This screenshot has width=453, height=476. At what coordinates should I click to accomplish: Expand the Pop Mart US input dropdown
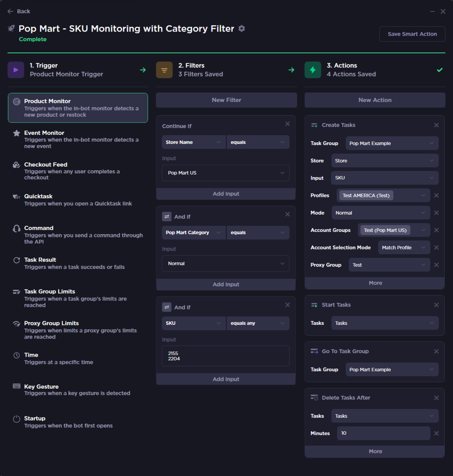[x=225, y=173]
